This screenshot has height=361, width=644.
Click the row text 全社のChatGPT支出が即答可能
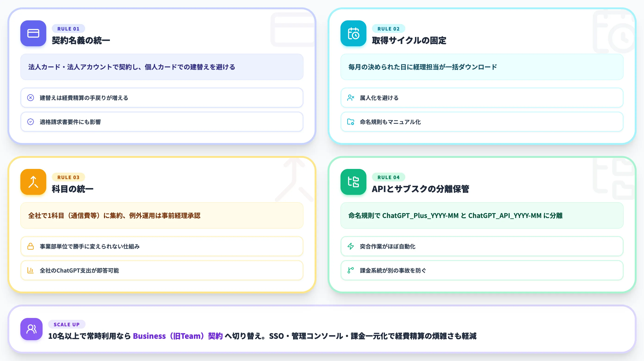(80, 271)
